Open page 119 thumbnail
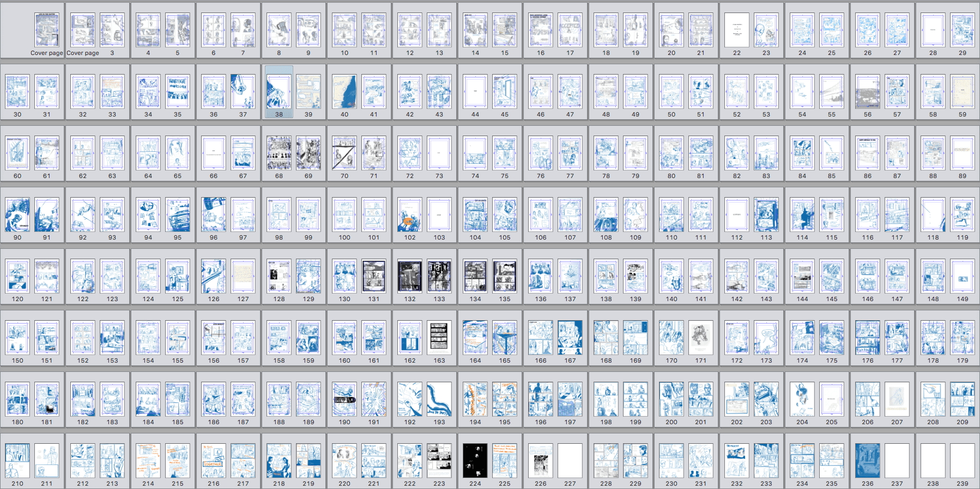This screenshot has height=489, width=980. click(963, 215)
